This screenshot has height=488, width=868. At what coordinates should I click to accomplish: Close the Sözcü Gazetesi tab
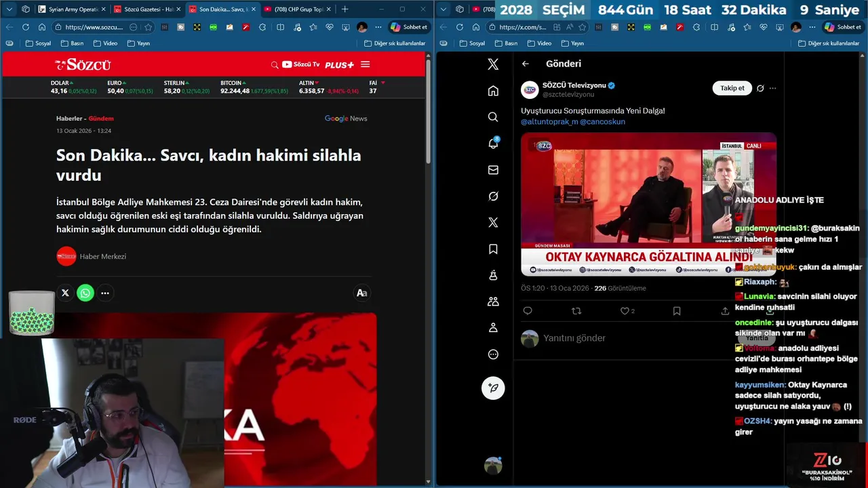[x=178, y=9]
